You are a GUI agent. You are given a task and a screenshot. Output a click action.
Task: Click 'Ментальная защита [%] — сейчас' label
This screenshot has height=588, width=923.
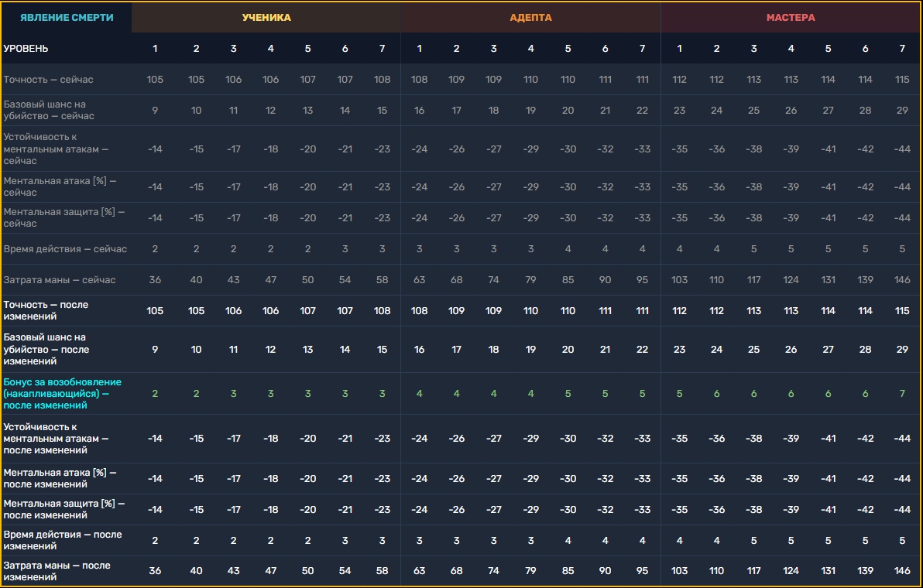click(x=64, y=217)
